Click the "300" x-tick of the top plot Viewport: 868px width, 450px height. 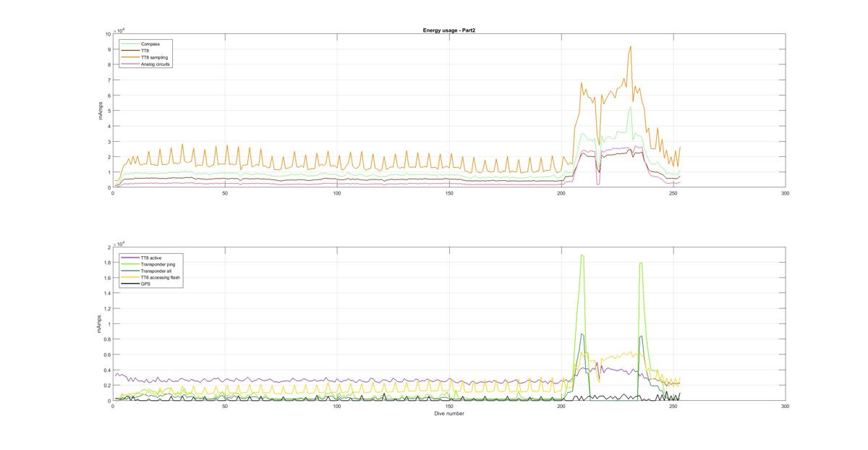786,193
